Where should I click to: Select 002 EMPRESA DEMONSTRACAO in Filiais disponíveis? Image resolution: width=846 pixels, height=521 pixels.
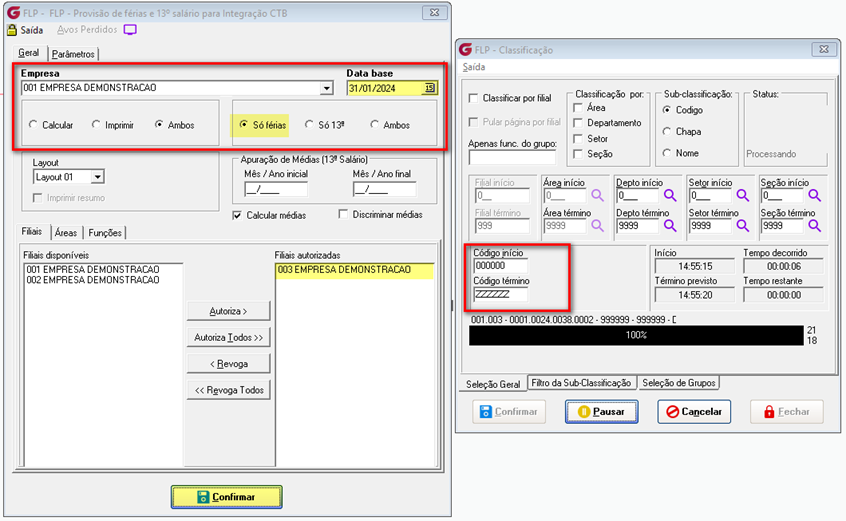click(x=93, y=280)
